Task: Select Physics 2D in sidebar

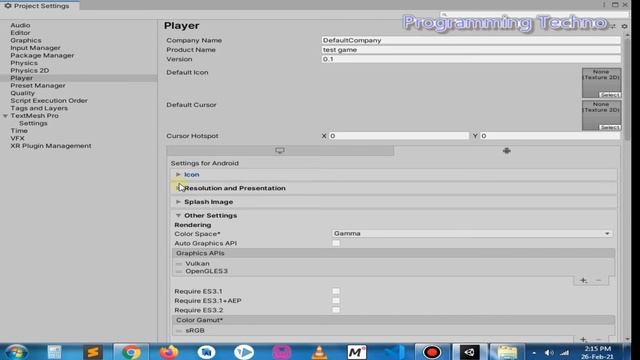Action: [x=29, y=71]
